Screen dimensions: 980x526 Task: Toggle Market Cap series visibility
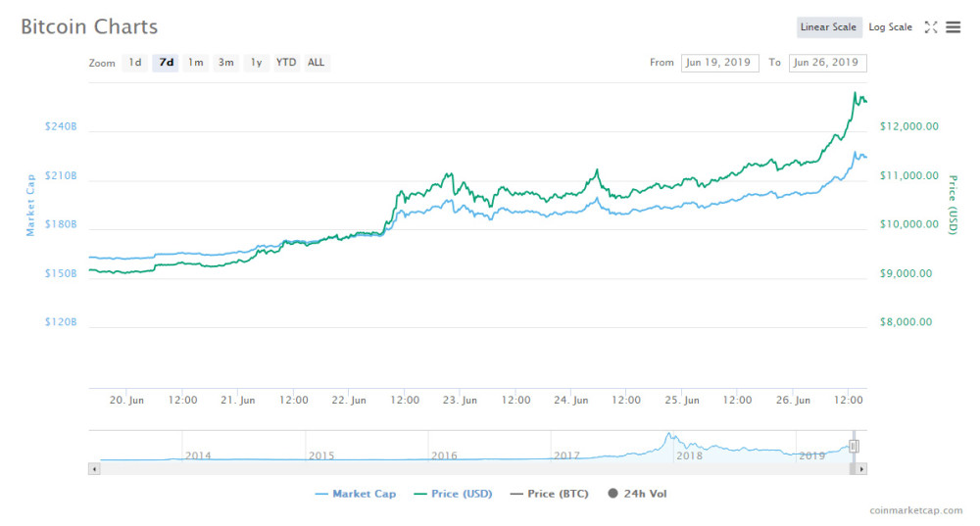[x=356, y=494]
